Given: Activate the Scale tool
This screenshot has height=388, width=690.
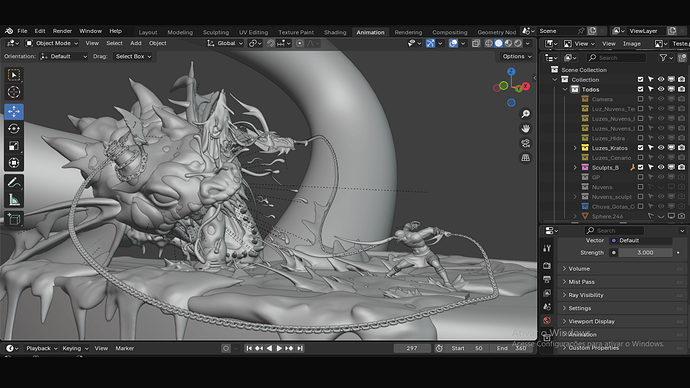Looking at the screenshot, I should coord(14,146).
